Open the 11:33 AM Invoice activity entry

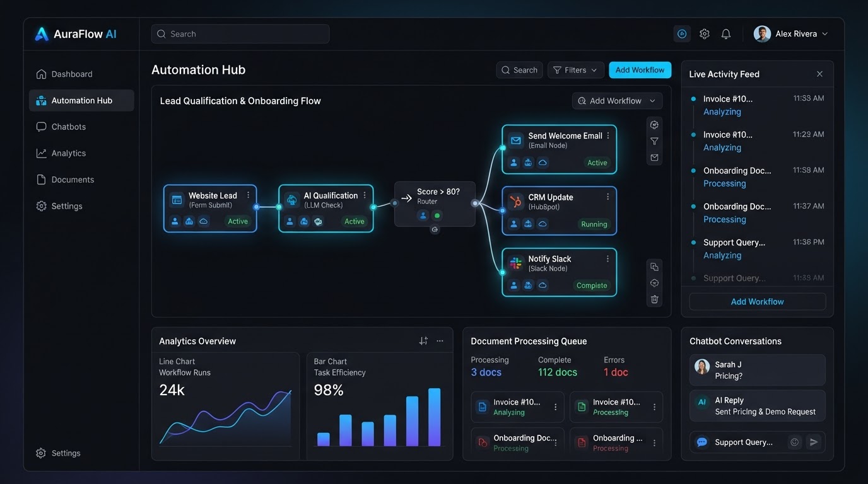[757, 105]
